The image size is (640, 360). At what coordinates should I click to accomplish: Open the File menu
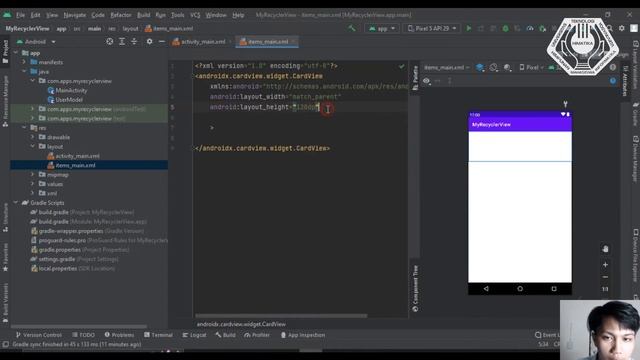[20, 15]
